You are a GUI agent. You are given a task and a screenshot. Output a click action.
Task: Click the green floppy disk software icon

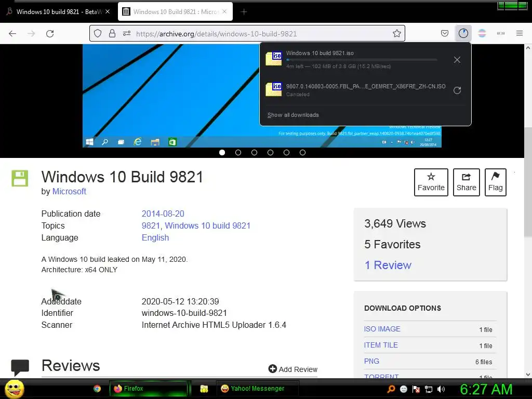pos(20,179)
